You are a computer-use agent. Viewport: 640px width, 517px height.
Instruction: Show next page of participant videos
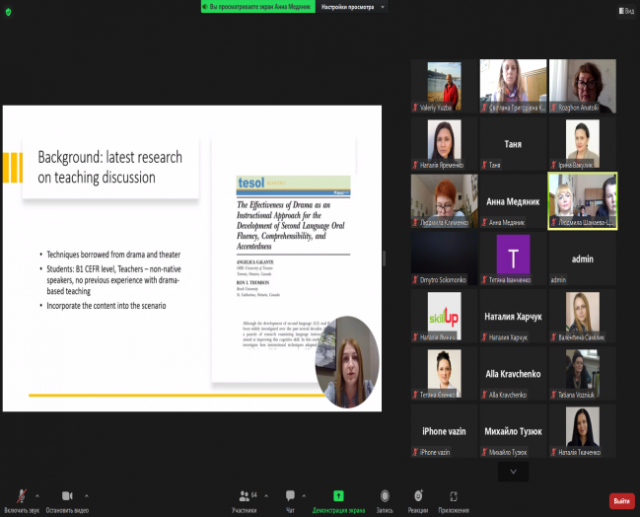pos(513,471)
